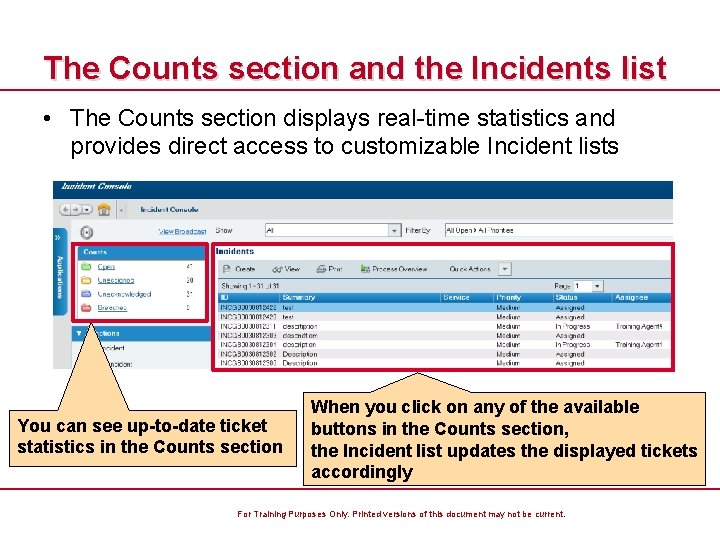Click the blue Unacknowledged folder icon

tap(86, 294)
